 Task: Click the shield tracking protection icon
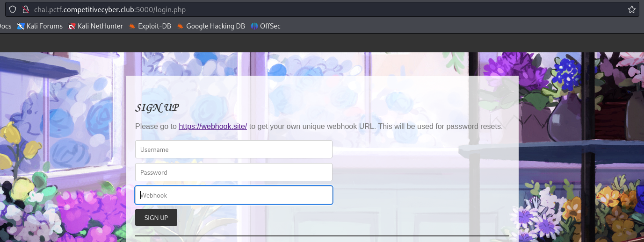pyautogui.click(x=13, y=9)
